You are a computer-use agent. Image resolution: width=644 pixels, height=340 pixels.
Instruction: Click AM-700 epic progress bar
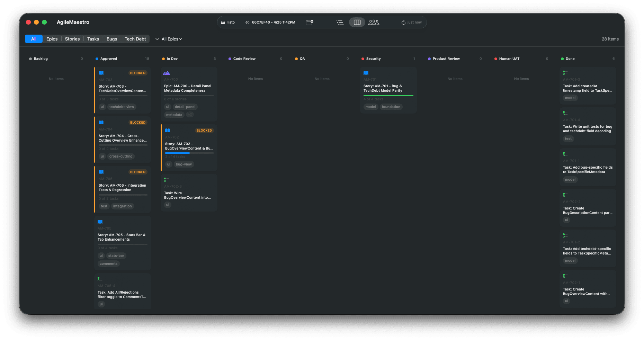click(189, 96)
